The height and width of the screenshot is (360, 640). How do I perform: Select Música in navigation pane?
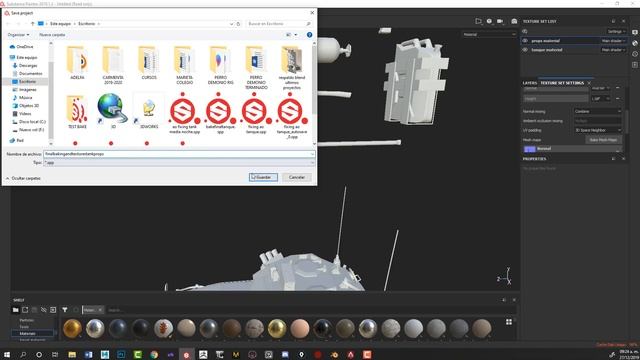tap(25, 98)
